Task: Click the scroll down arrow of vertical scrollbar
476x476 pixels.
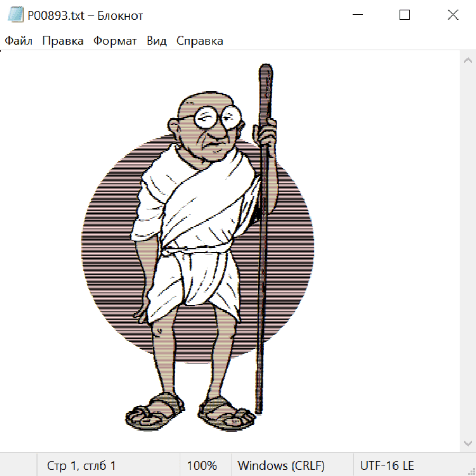Action: pos(468,443)
